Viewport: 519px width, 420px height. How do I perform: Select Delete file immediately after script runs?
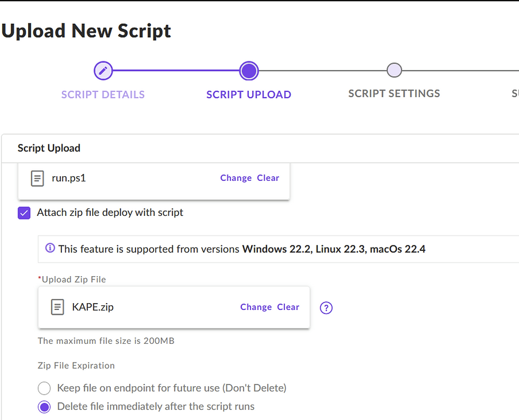coord(44,407)
